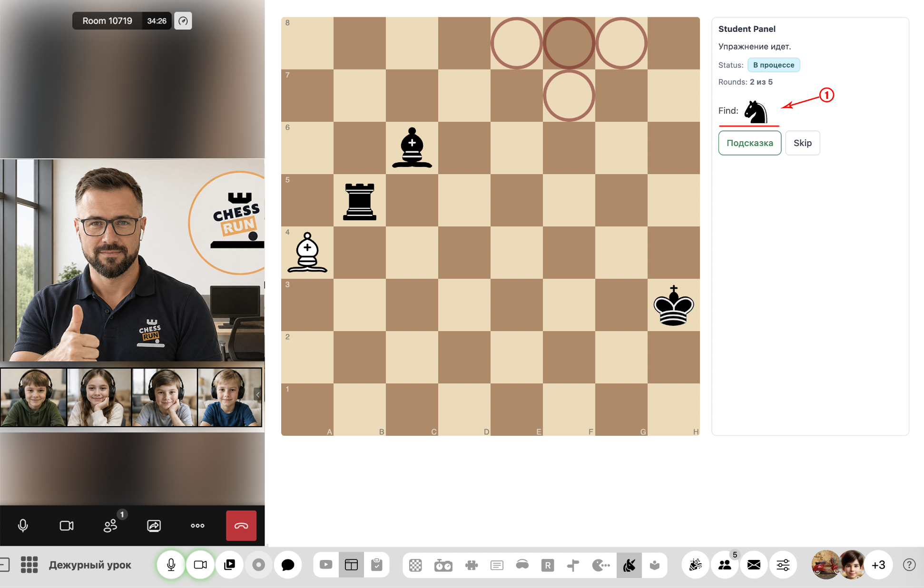The height and width of the screenshot is (588, 924).
Task: Click the black king on h3
Action: click(x=674, y=305)
